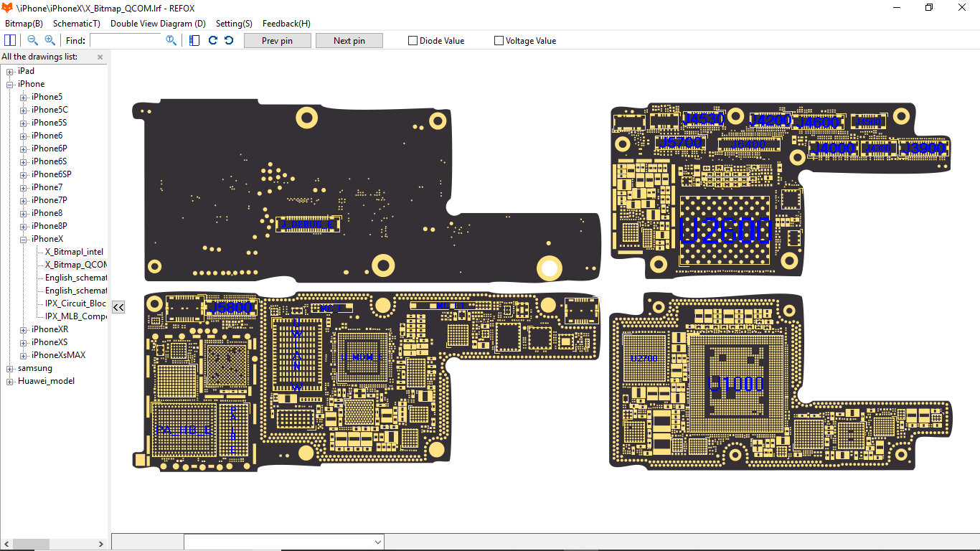
Task: Click the PA_HB_E component on the board
Action: coord(184,430)
